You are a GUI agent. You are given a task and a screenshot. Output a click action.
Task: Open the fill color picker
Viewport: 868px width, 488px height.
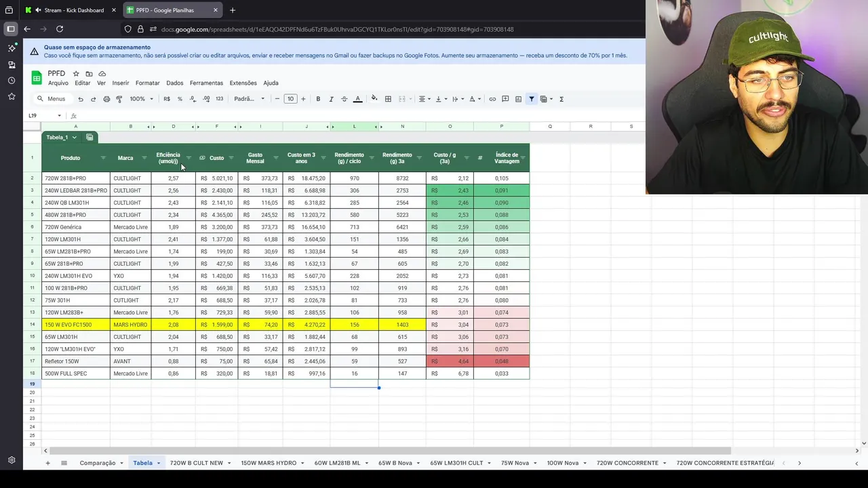pyautogui.click(x=374, y=99)
